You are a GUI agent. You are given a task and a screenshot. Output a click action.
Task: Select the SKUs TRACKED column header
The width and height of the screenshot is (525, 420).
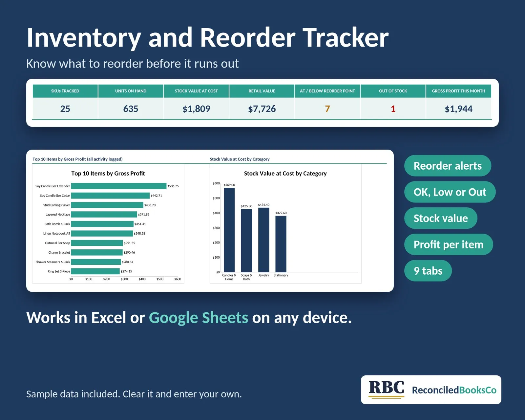[x=65, y=91]
